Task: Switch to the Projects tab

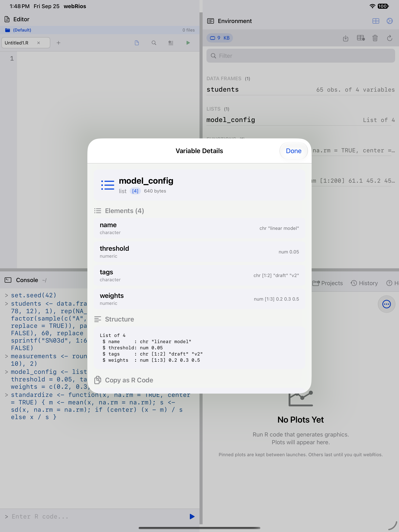Action: [327, 283]
